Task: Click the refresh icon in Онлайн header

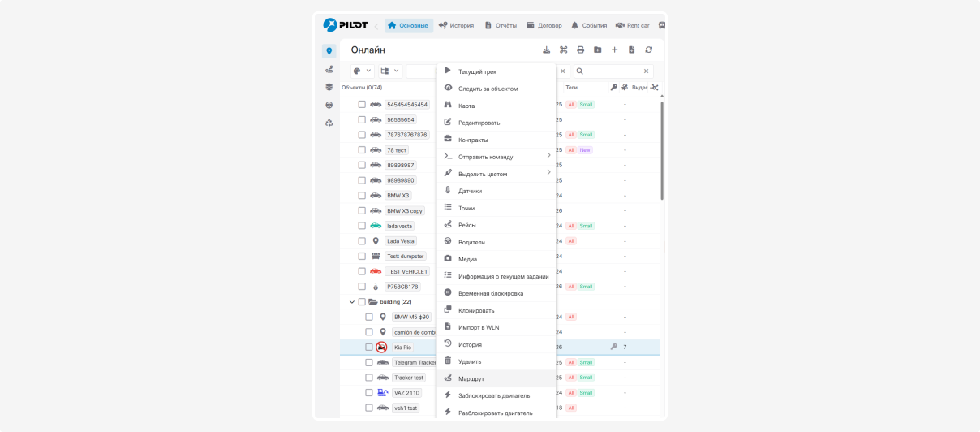Action: coord(648,50)
